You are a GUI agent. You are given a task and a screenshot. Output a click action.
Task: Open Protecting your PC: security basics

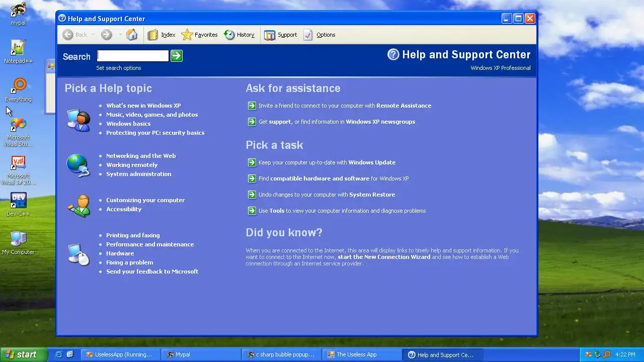(x=155, y=133)
